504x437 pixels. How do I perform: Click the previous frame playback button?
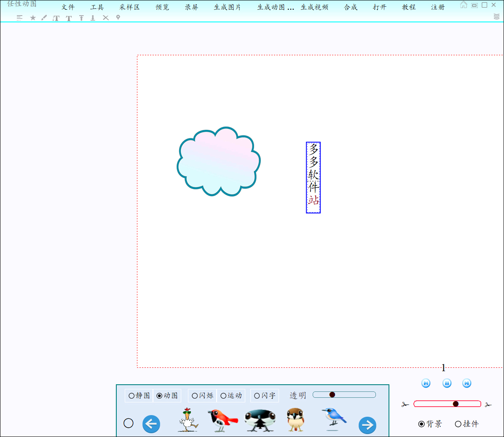tap(426, 383)
